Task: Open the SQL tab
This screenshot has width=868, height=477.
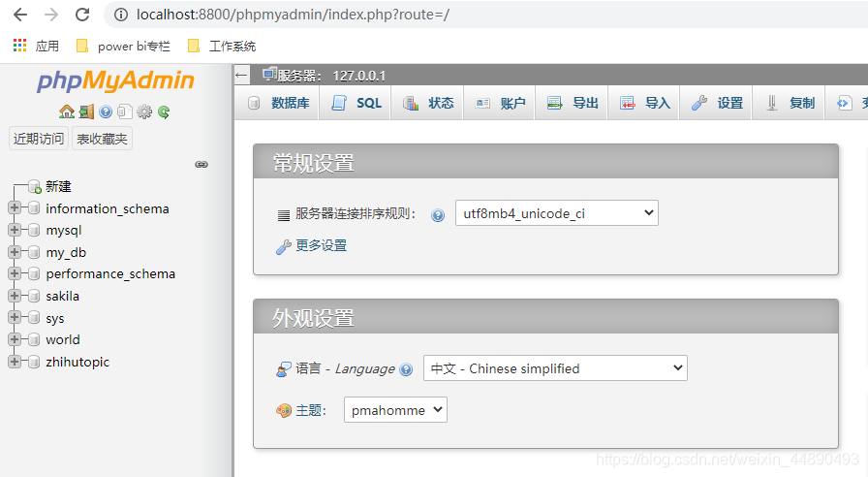Action: point(356,103)
